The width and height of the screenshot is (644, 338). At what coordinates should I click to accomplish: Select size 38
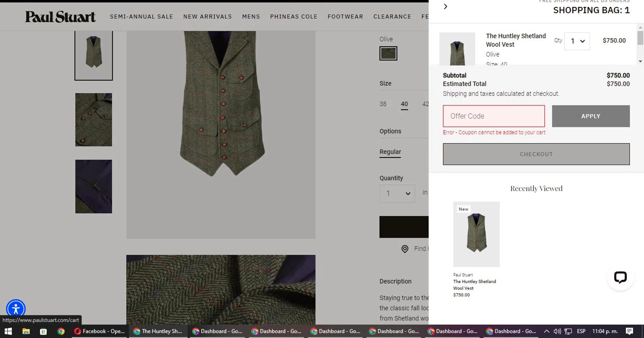pyautogui.click(x=383, y=104)
